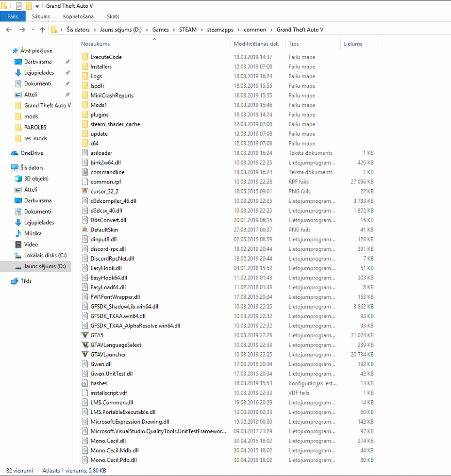Screen dimensions: 451x476
Task: Click the Video film icon
Action: 18,245
